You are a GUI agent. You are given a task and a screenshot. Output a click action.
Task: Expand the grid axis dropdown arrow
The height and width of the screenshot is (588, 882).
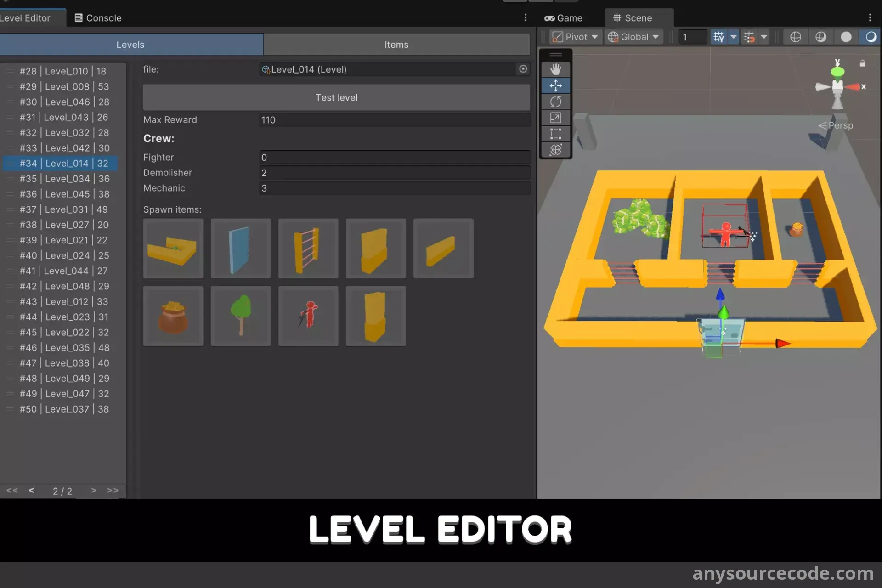[734, 37]
